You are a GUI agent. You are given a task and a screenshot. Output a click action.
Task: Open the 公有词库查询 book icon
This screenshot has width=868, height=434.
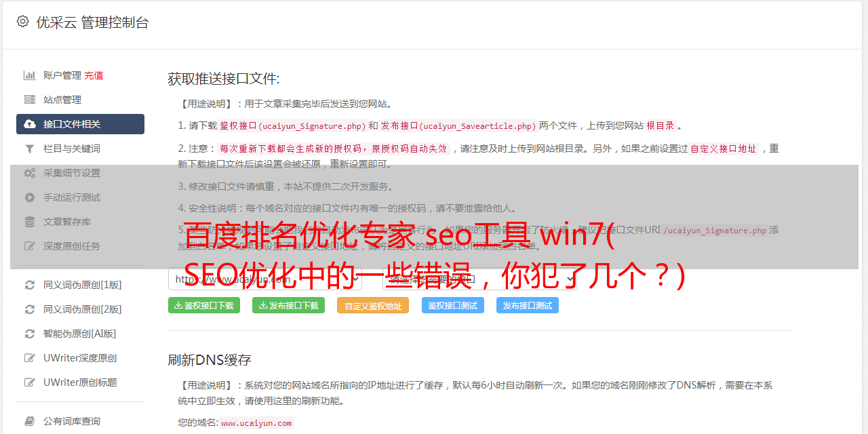point(30,421)
